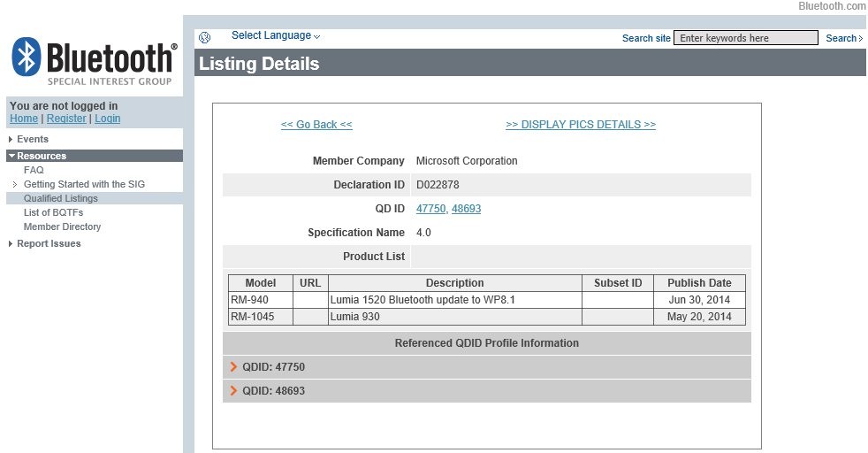Open List of BQTFs

[53, 212]
